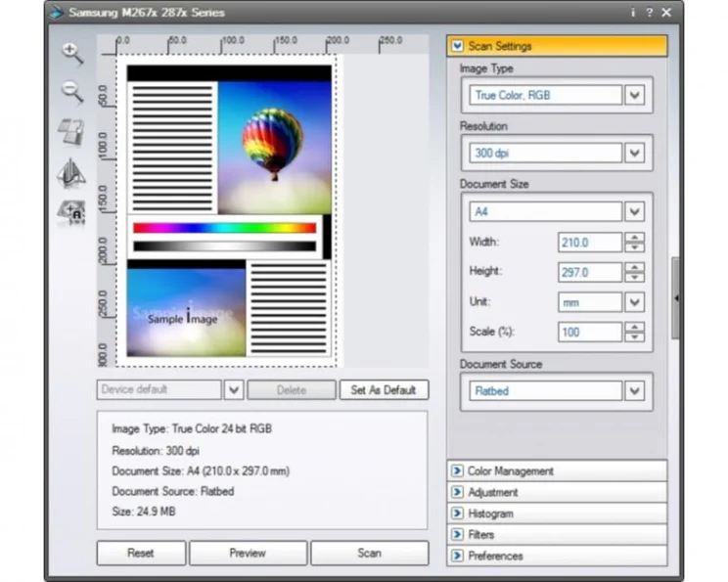Expand the Color Management section
Viewport: 728px width, 582px height.
[457, 471]
